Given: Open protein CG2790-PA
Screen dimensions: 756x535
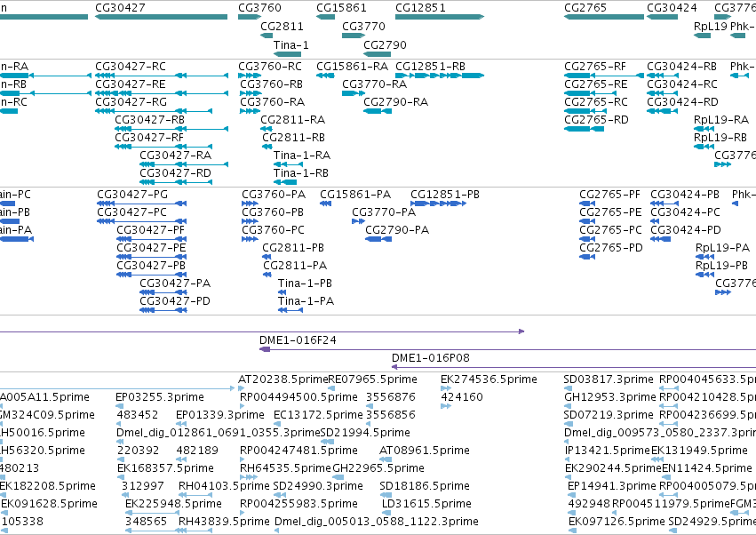Looking at the screenshot, I should click(378, 239).
